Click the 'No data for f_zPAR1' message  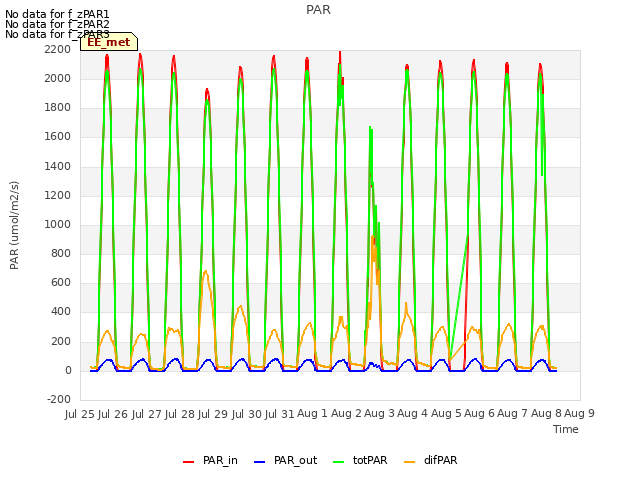[57, 14]
